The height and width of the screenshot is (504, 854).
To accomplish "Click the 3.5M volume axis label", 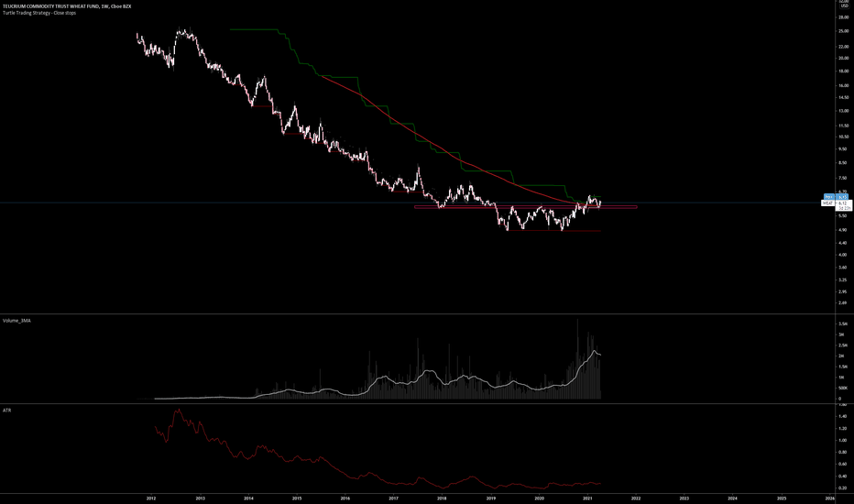I will click(843, 323).
